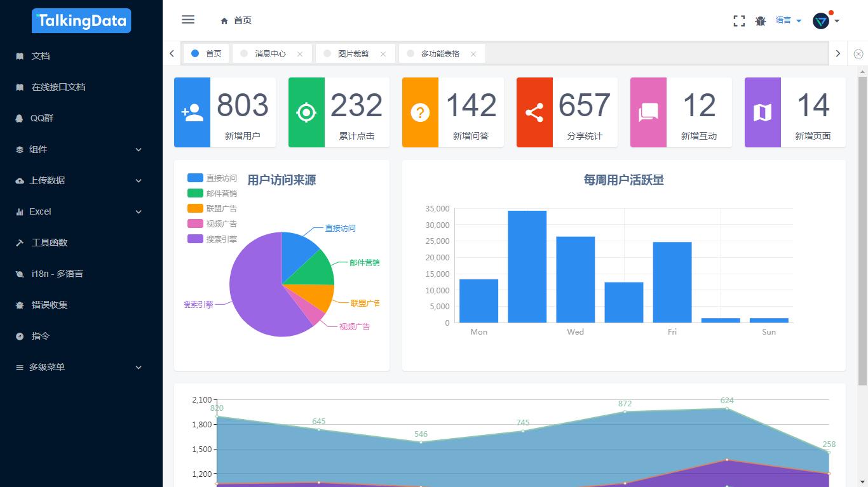Click the 872 data point on area chart
868x487 pixels.
pyautogui.click(x=625, y=411)
